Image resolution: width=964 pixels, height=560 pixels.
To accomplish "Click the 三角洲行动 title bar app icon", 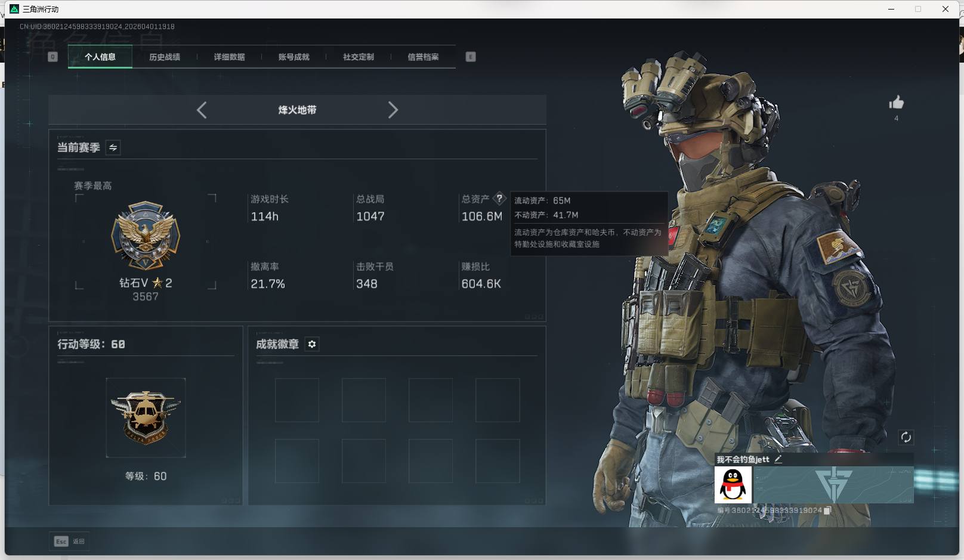I will pos(14,9).
